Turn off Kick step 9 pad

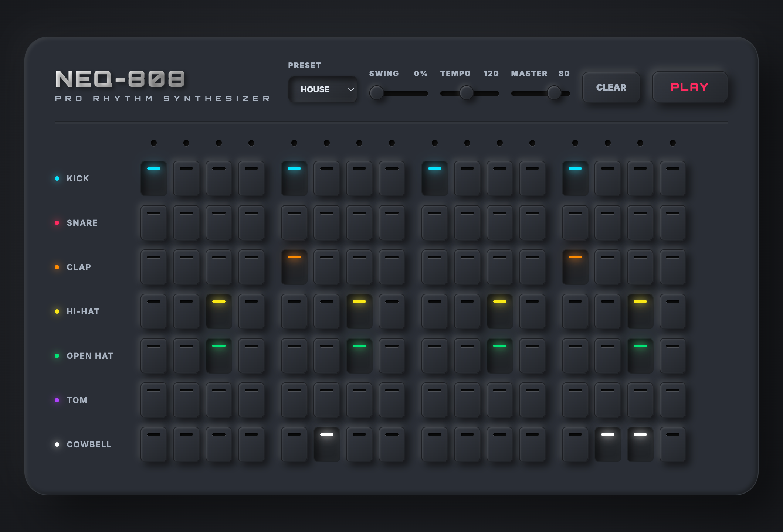(x=435, y=178)
